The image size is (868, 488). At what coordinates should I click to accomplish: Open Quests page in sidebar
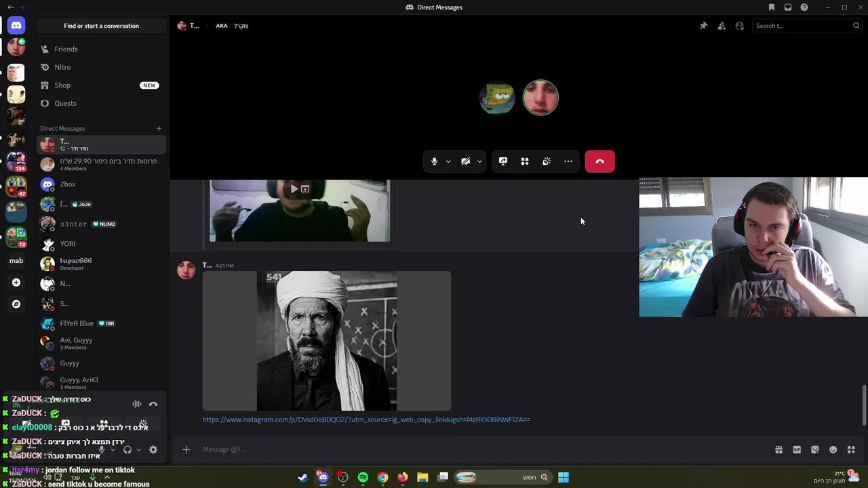(101, 103)
